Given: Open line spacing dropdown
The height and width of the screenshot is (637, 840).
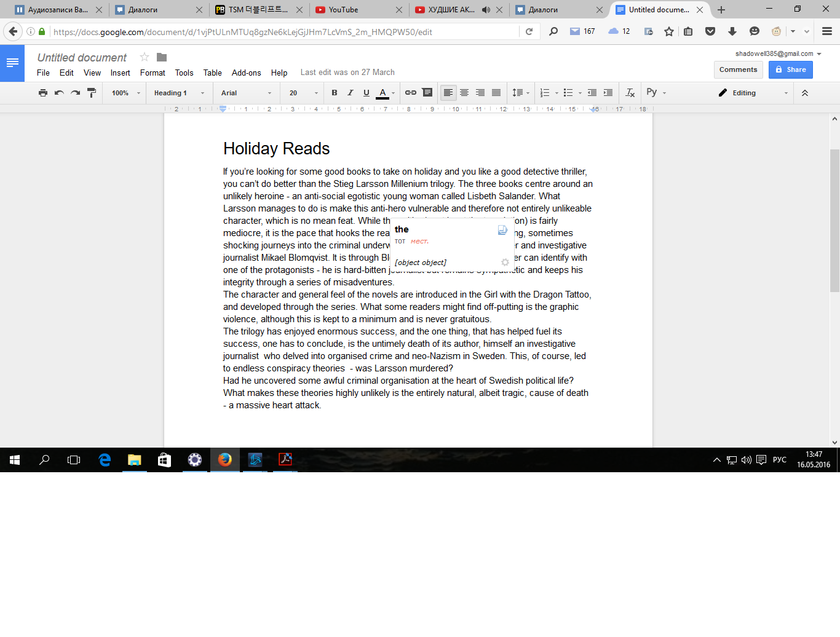Looking at the screenshot, I should coord(521,93).
